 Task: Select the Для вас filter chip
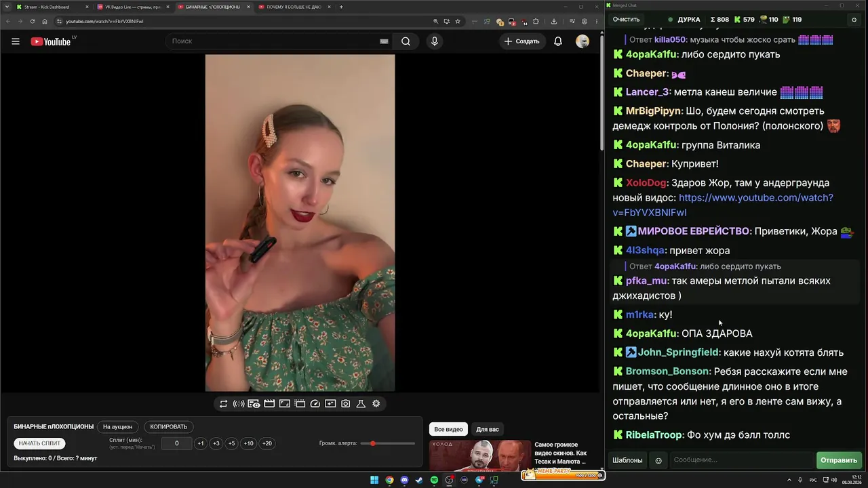tap(487, 429)
